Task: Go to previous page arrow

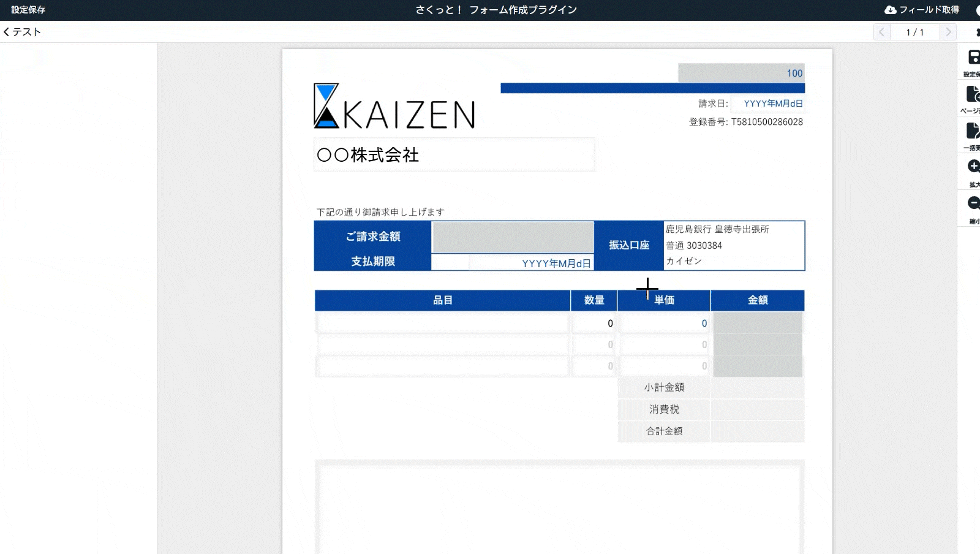Action: point(881,32)
